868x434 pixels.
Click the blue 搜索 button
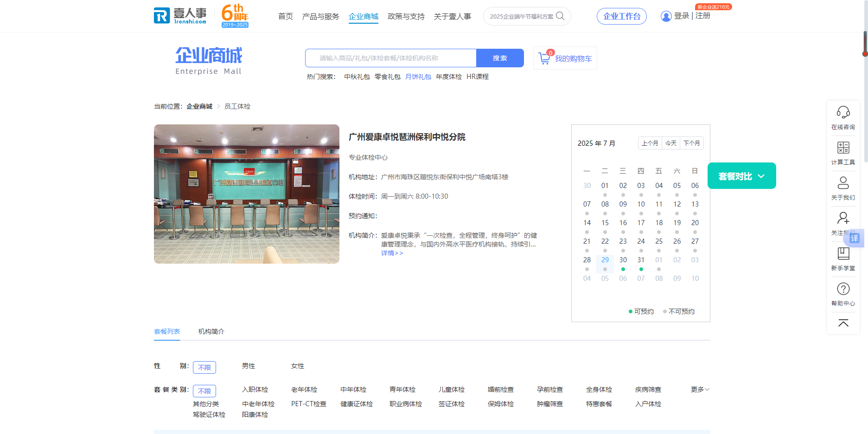coord(500,58)
